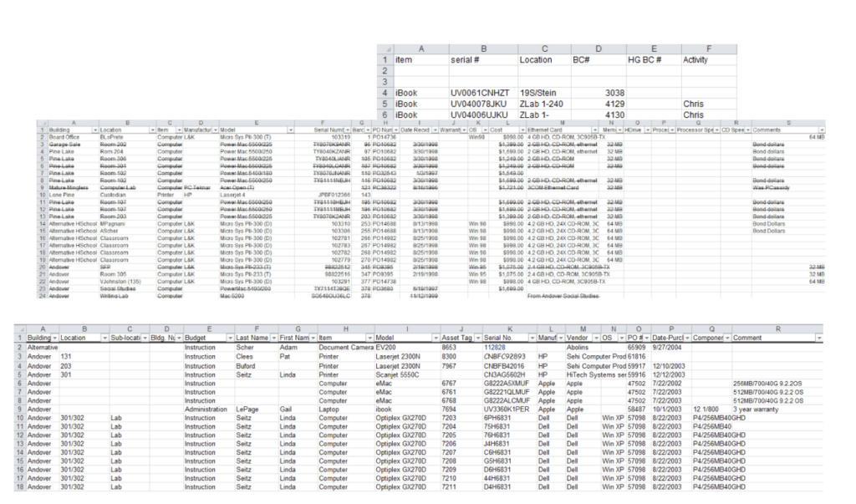This screenshot has height=504, width=856.
Task: Select column S header in the middle sheet
Action: (x=788, y=124)
